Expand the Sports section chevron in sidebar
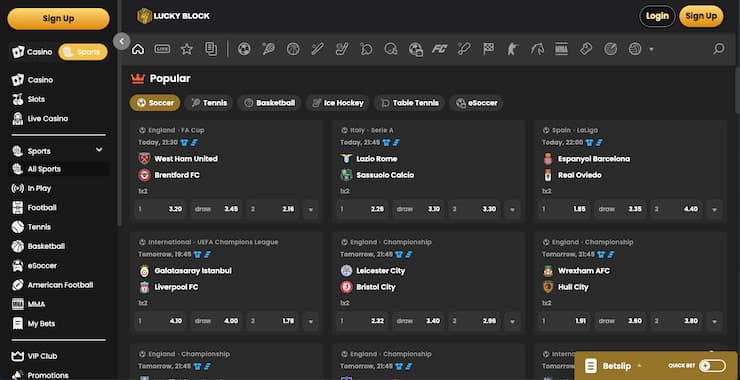 click(x=99, y=150)
